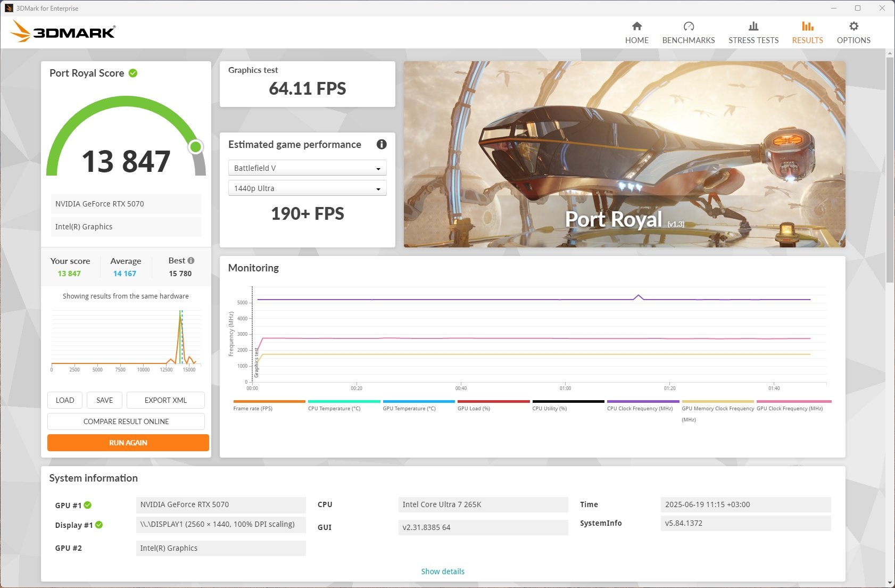Click the score distribution chart
This screenshot has width=895, height=588.
tap(126, 341)
